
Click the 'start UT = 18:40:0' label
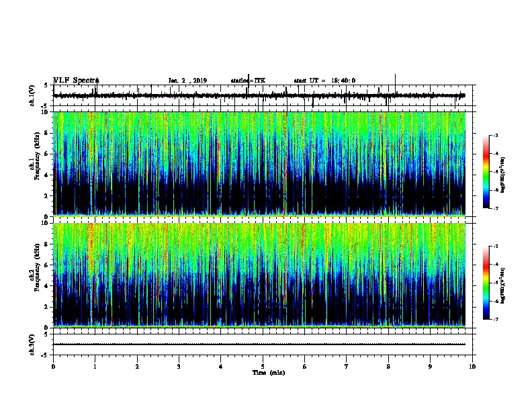point(324,81)
